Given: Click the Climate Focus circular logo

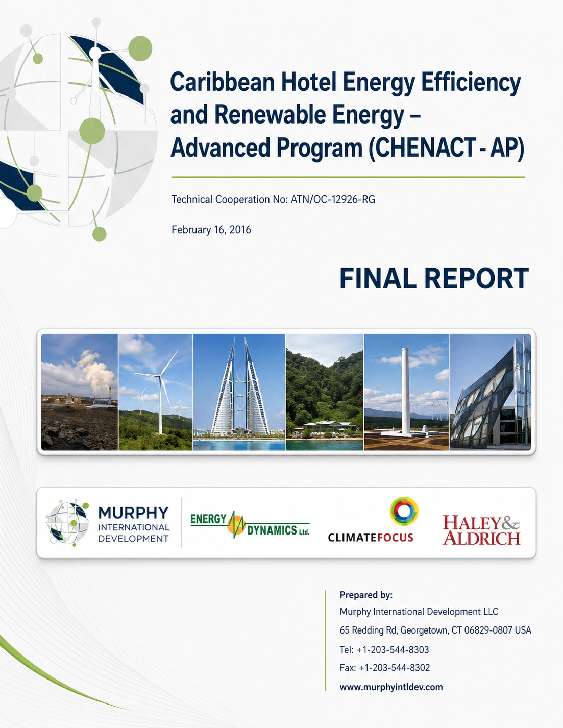Looking at the screenshot, I should pos(404,511).
